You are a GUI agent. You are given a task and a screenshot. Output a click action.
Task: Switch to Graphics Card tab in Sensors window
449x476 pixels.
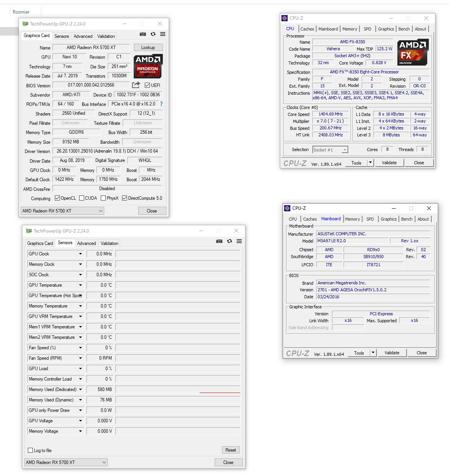pos(40,243)
